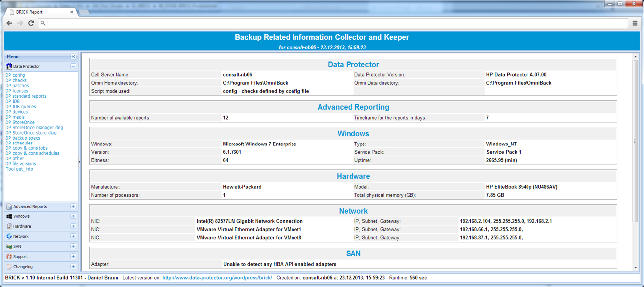This screenshot has height=287, width=644.
Task: Click the 'HP EliteBook 8540p (NU486AV)' value
Action: tap(522, 187)
